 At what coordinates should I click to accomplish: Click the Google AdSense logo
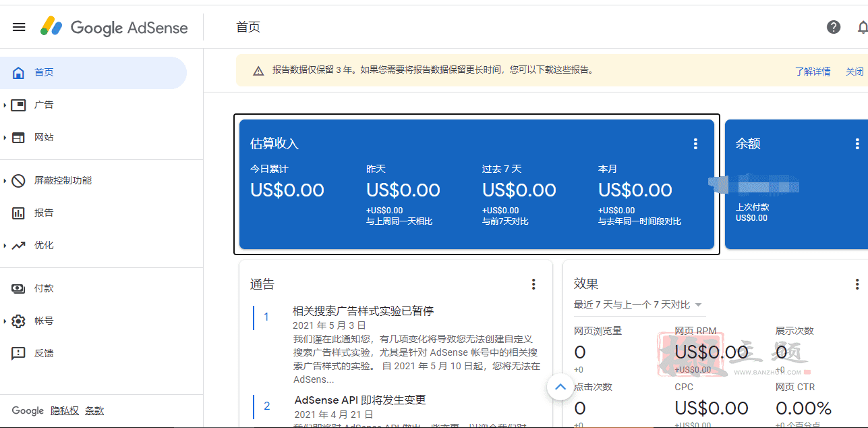114,27
